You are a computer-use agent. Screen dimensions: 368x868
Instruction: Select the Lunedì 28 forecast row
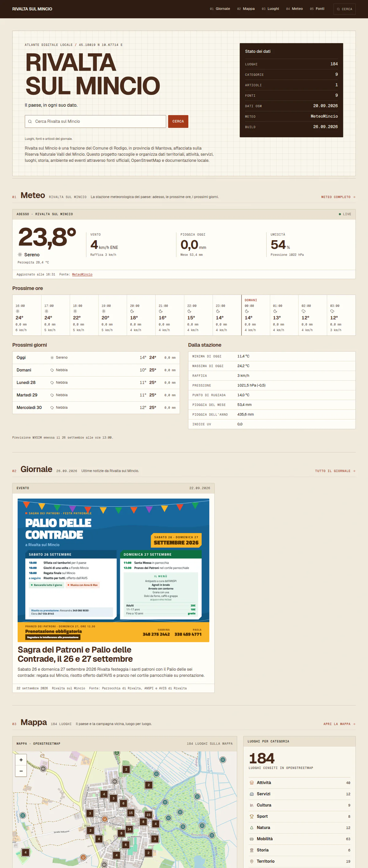pos(96,382)
